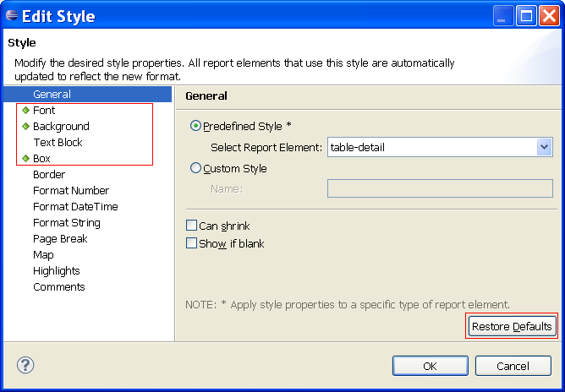The width and height of the screenshot is (565, 392).
Task: Click the custom style Name field
Action: 439,188
